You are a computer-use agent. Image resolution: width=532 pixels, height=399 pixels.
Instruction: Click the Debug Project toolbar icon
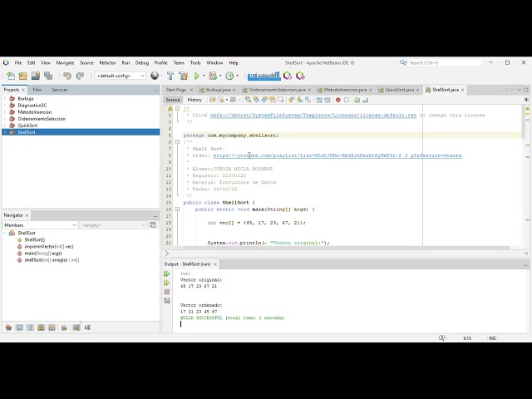point(213,76)
